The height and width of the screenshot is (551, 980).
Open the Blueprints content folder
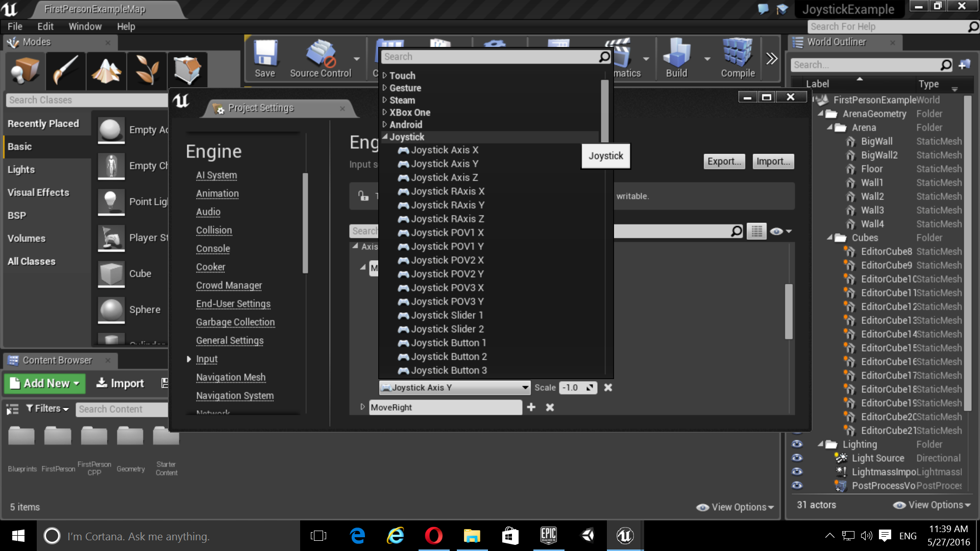[x=22, y=449]
